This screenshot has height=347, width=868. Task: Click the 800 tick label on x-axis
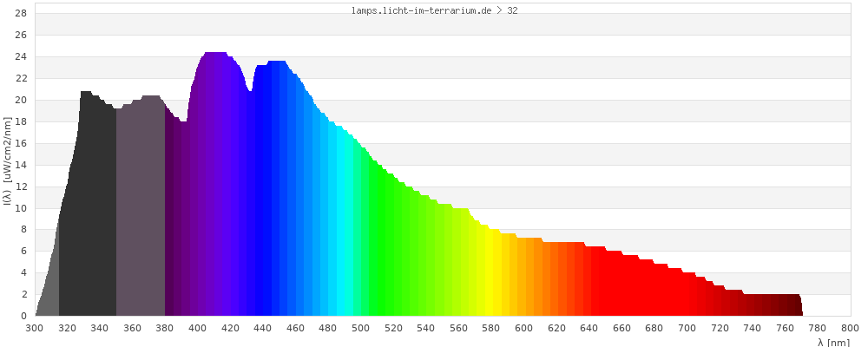pos(850,328)
